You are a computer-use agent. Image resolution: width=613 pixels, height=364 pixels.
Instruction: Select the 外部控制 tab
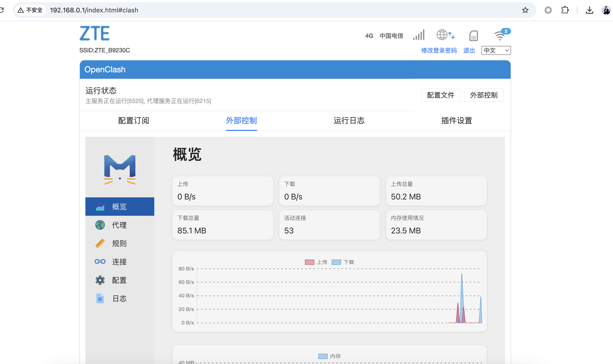[241, 121]
